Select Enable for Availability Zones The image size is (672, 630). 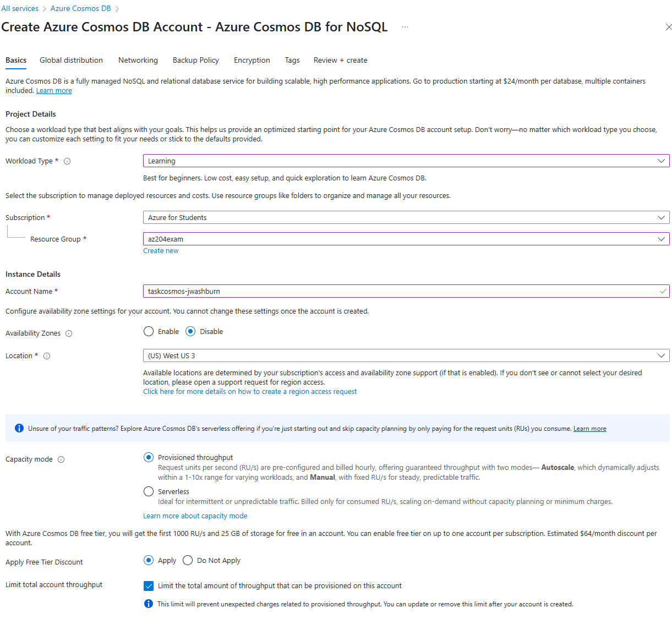tap(149, 331)
